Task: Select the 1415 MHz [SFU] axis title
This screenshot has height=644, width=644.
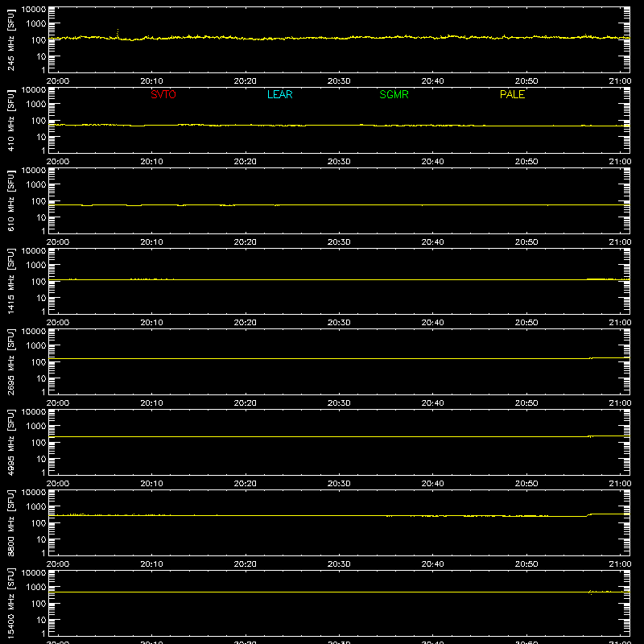Action: pos(11,281)
